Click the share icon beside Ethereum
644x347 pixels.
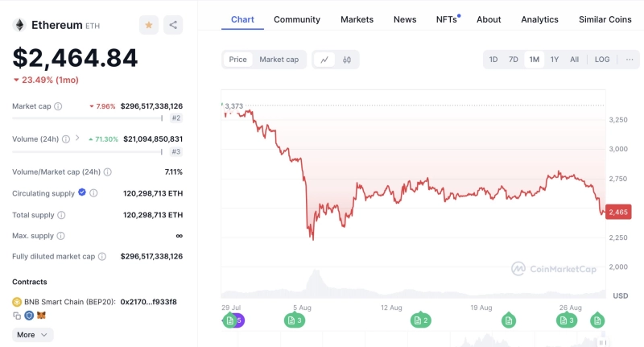tap(172, 25)
